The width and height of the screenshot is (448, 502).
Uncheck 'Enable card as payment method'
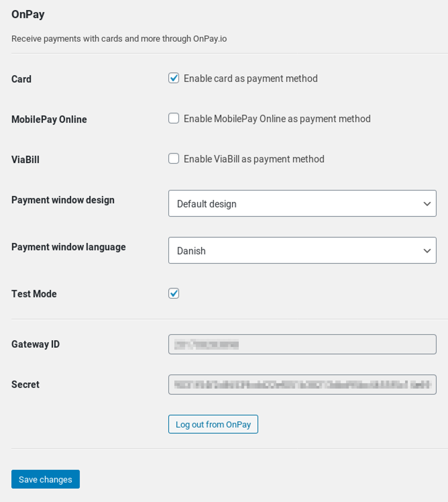pos(173,78)
